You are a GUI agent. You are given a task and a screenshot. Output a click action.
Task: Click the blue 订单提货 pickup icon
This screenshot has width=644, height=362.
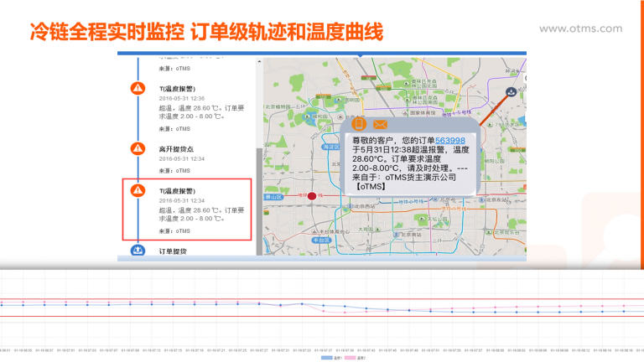[137, 250]
